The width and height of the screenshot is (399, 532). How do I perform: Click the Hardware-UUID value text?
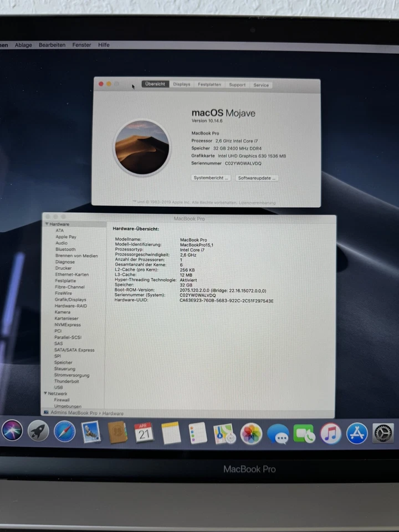(226, 300)
